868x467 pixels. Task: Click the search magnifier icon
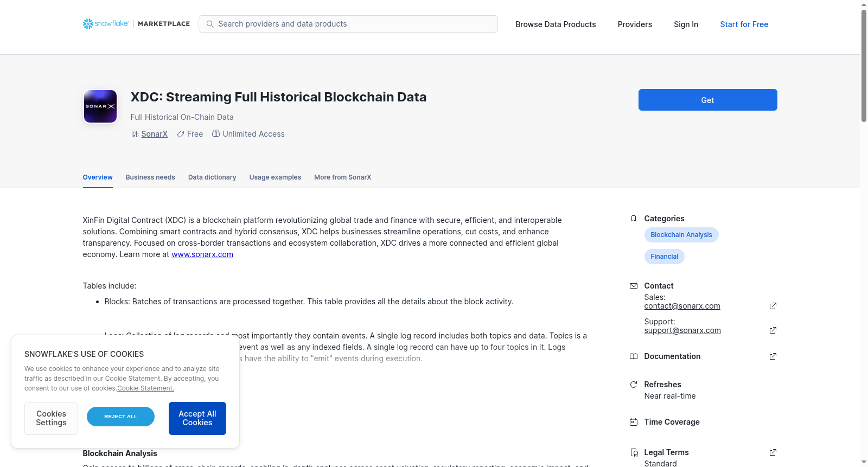(210, 24)
